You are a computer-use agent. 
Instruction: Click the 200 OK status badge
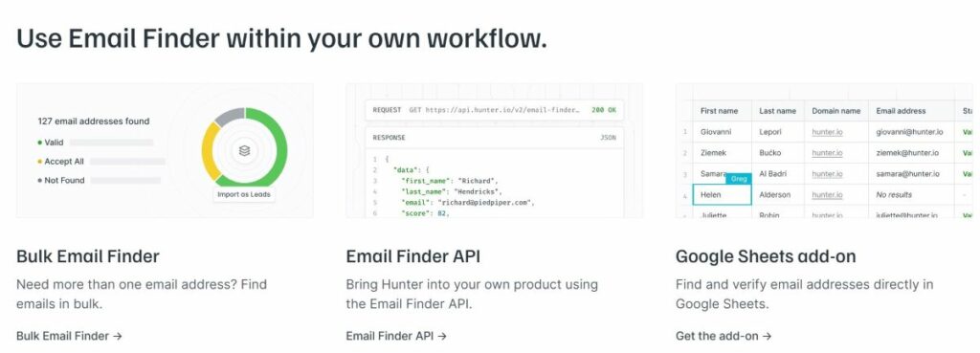click(x=604, y=110)
